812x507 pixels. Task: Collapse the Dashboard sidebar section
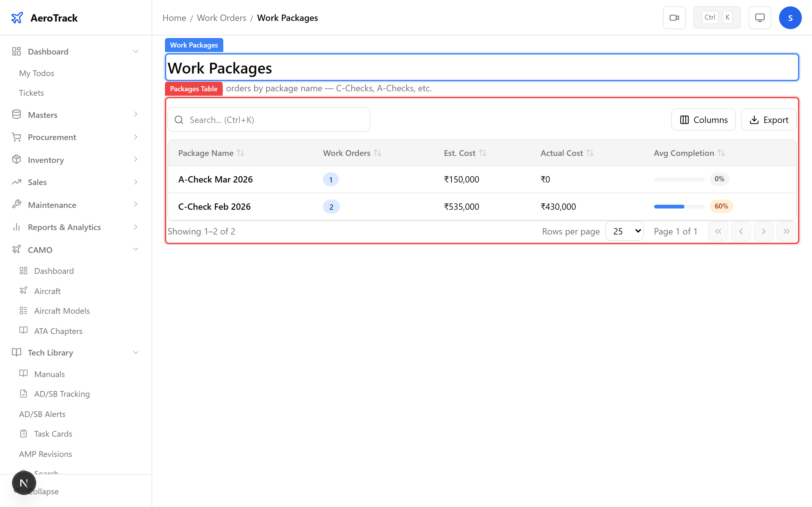(135, 51)
